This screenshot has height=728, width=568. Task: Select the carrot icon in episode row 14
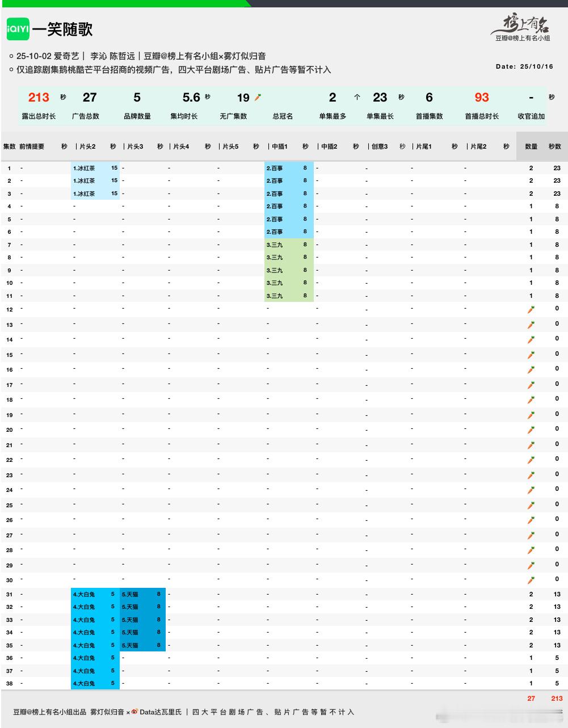coord(531,339)
